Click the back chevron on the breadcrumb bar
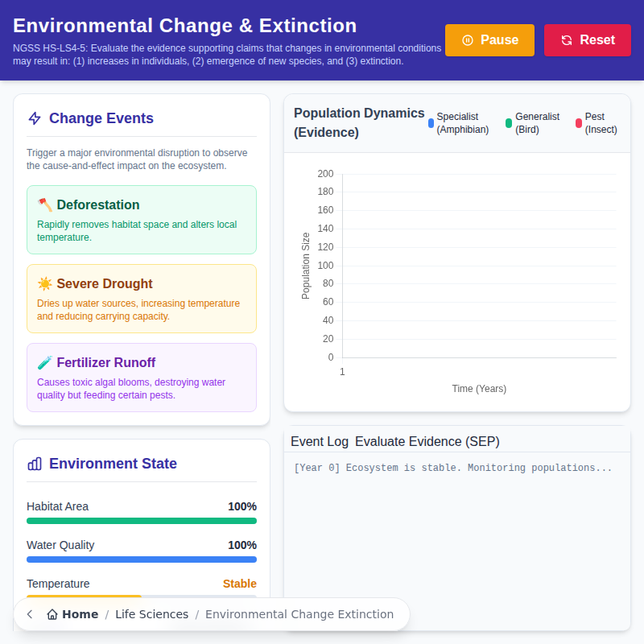Image resolution: width=644 pixels, height=644 pixels. click(x=29, y=613)
